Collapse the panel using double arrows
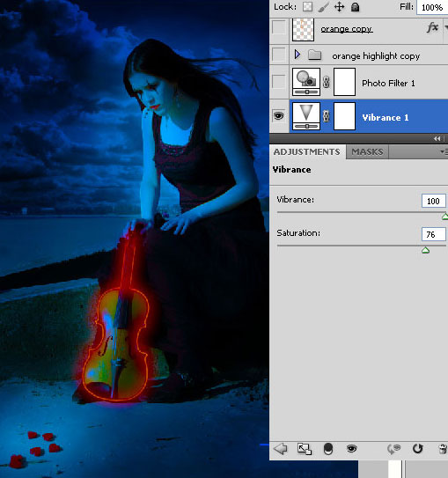Viewport: 448px width, 478px height. 437,139
